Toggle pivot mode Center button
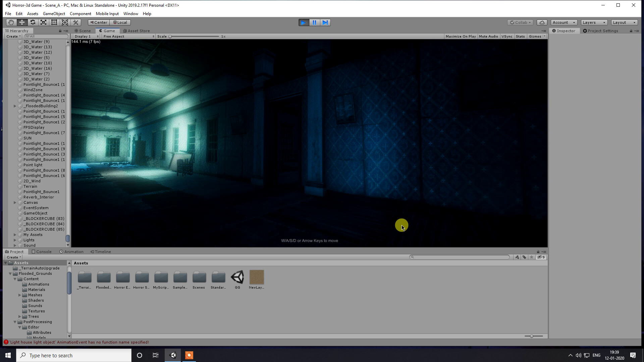This screenshot has width=644, height=362. click(99, 22)
